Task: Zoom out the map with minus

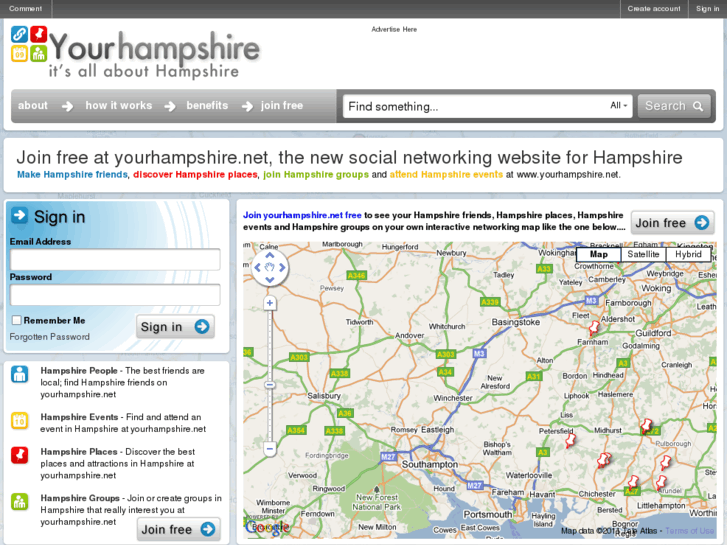Action: click(x=270, y=449)
